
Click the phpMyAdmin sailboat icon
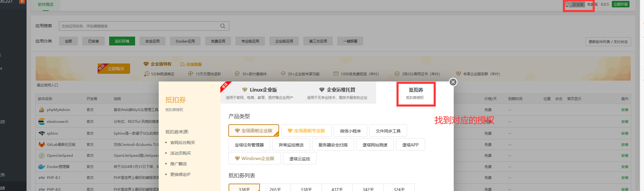click(x=42, y=110)
